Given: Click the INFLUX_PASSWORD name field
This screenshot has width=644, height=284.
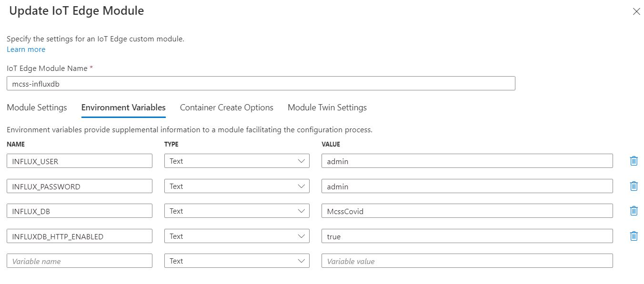Looking at the screenshot, I should click(x=80, y=186).
